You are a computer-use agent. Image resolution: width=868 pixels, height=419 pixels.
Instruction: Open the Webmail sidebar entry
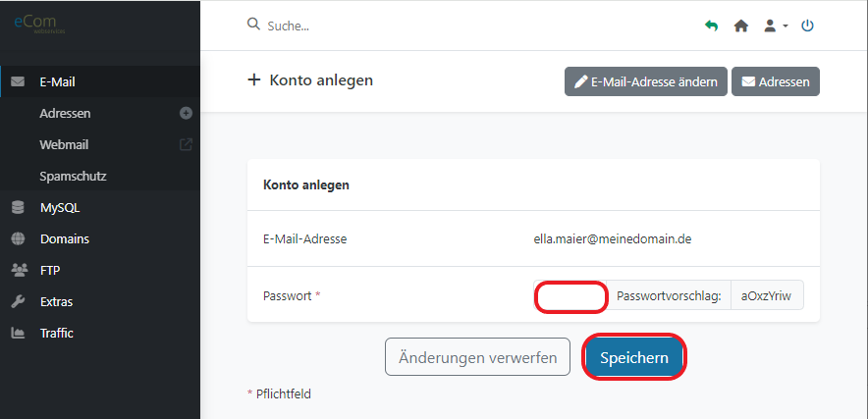click(x=64, y=144)
